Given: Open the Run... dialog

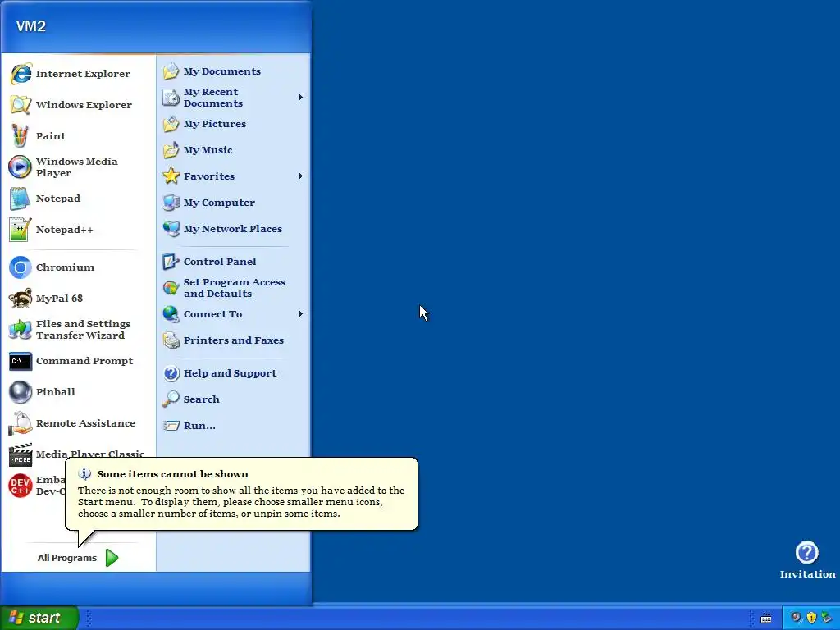Looking at the screenshot, I should [x=234, y=426].
